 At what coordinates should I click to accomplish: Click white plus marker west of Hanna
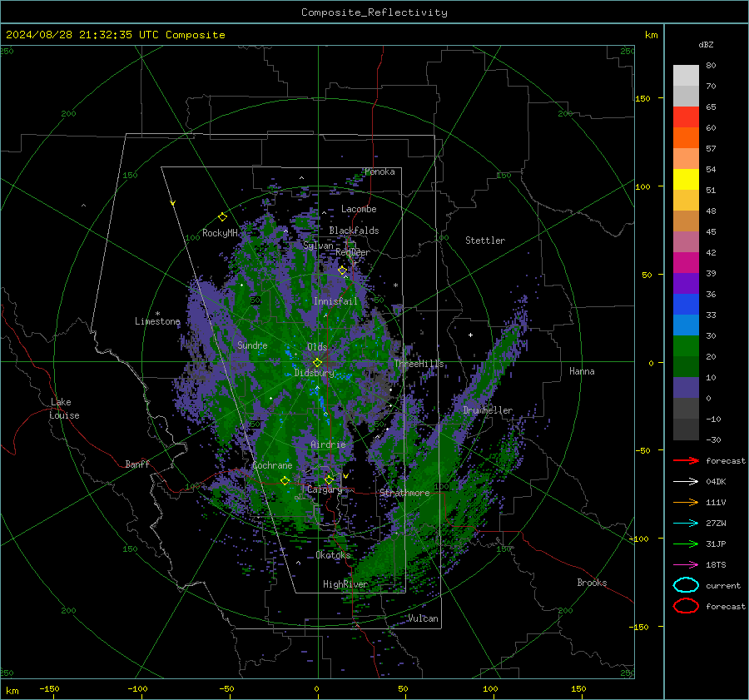click(x=470, y=335)
